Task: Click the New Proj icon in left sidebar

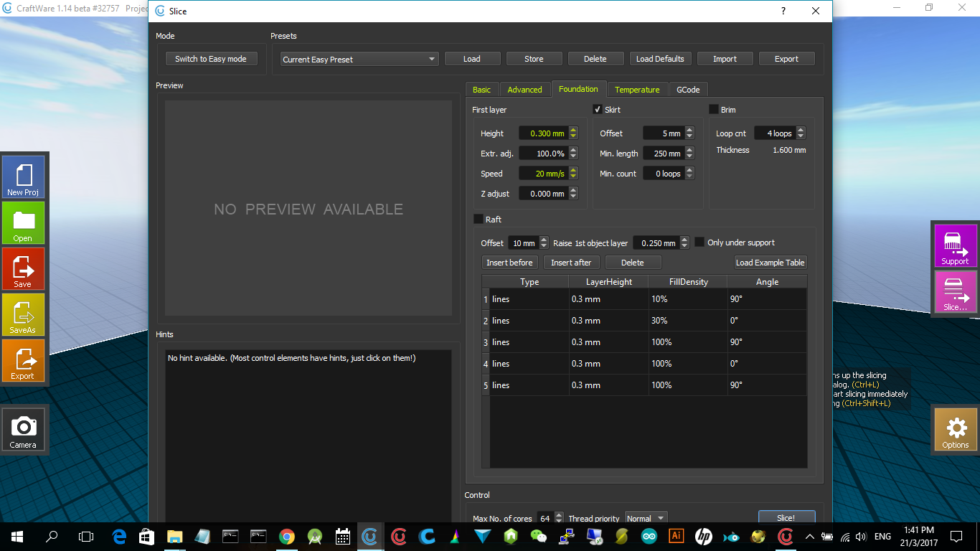Action: click(x=24, y=176)
